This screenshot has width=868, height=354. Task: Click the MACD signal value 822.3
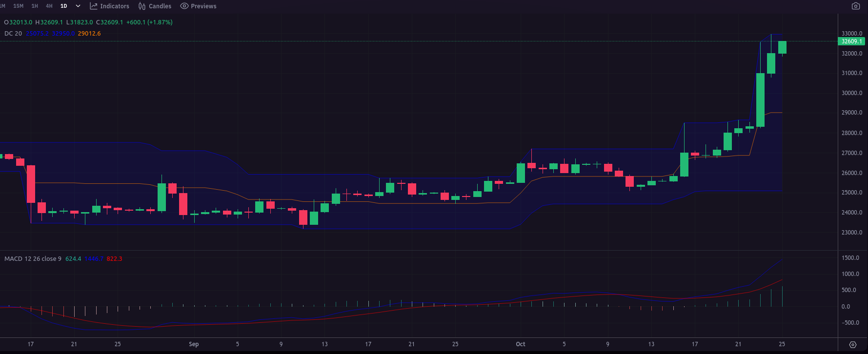pos(114,259)
